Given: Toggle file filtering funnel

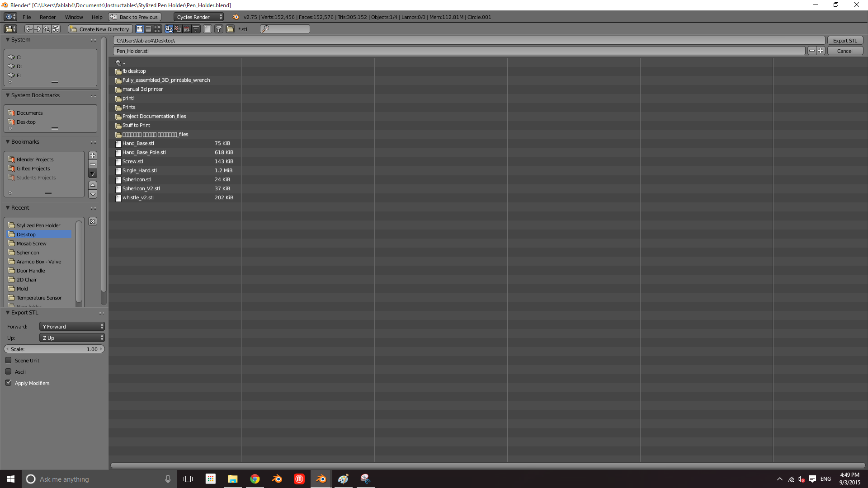Looking at the screenshot, I should 219,29.
